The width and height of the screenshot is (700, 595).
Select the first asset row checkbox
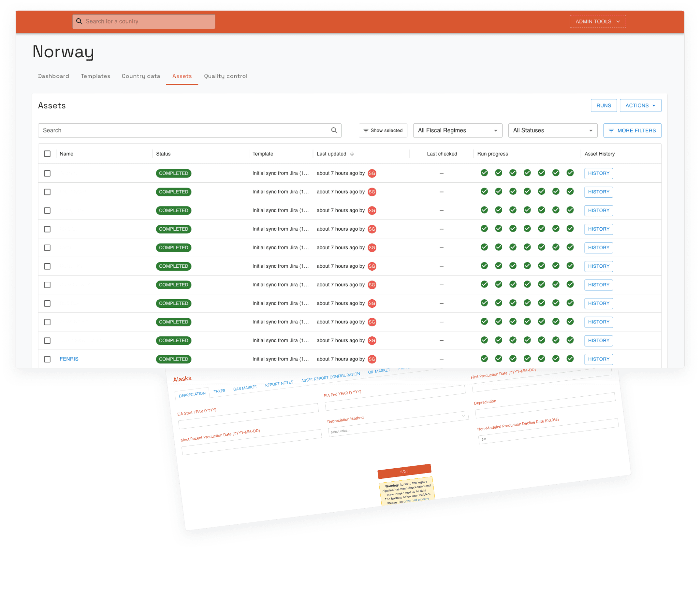tap(47, 173)
